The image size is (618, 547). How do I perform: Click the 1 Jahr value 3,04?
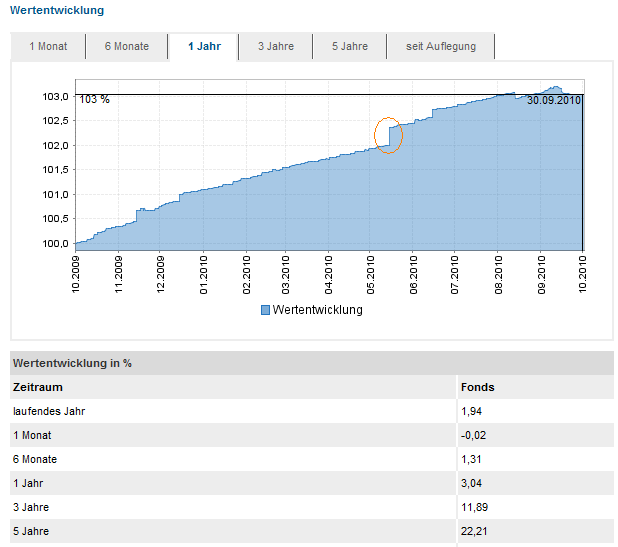[471, 483]
